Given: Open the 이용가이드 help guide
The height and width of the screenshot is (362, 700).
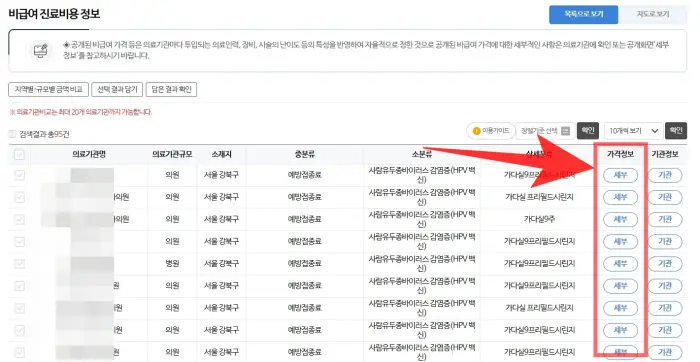Looking at the screenshot, I should [491, 131].
